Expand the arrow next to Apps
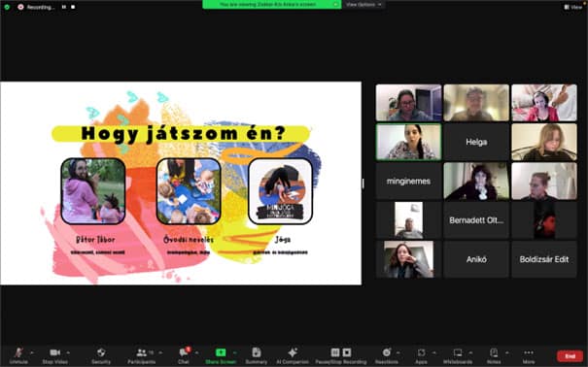The image size is (588, 367). [x=434, y=352]
